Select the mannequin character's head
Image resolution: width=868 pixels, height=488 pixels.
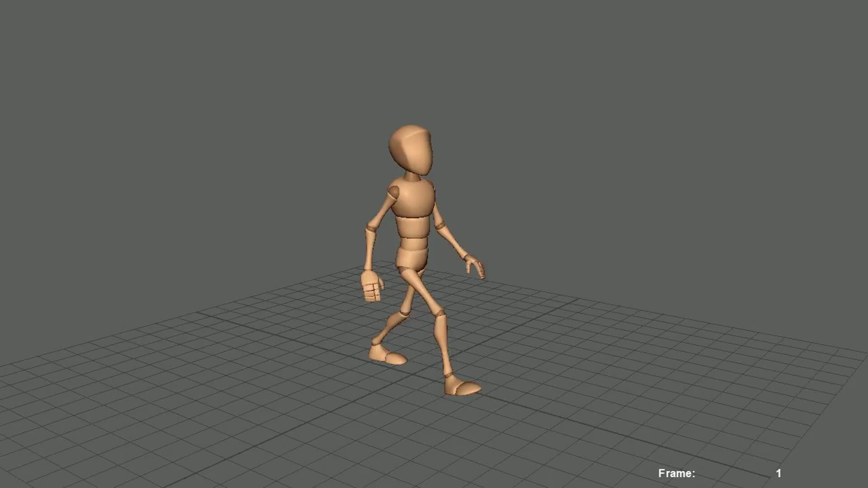pos(410,150)
